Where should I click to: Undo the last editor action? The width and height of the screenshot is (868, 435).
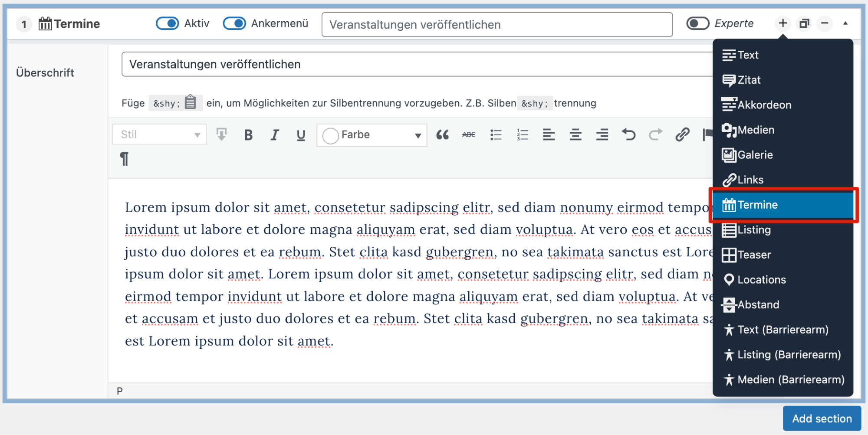point(628,135)
